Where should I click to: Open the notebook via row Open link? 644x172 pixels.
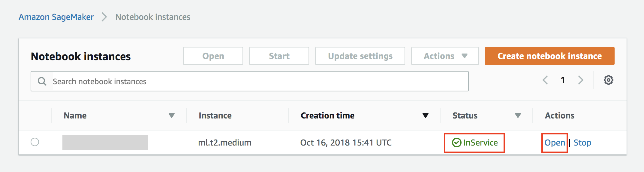pos(555,143)
